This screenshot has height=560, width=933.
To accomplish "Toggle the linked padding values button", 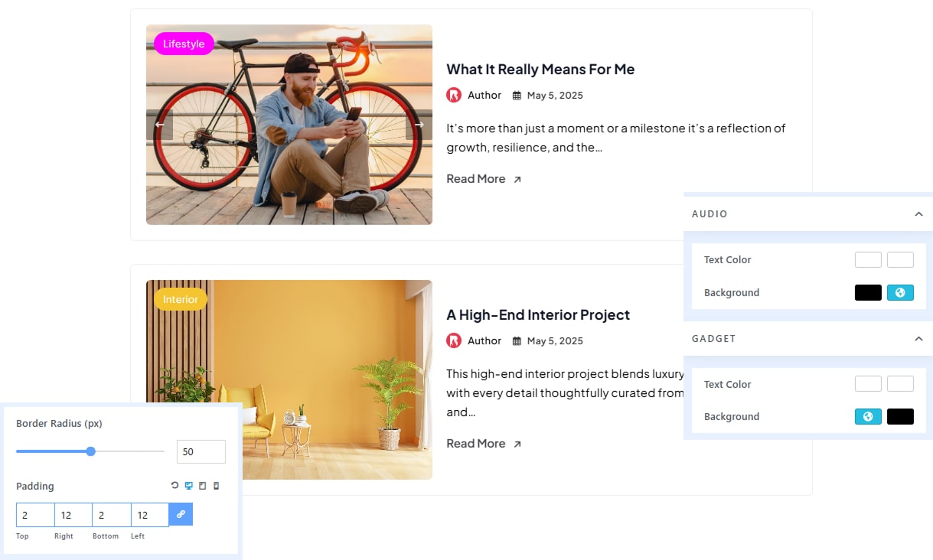I will point(181,514).
